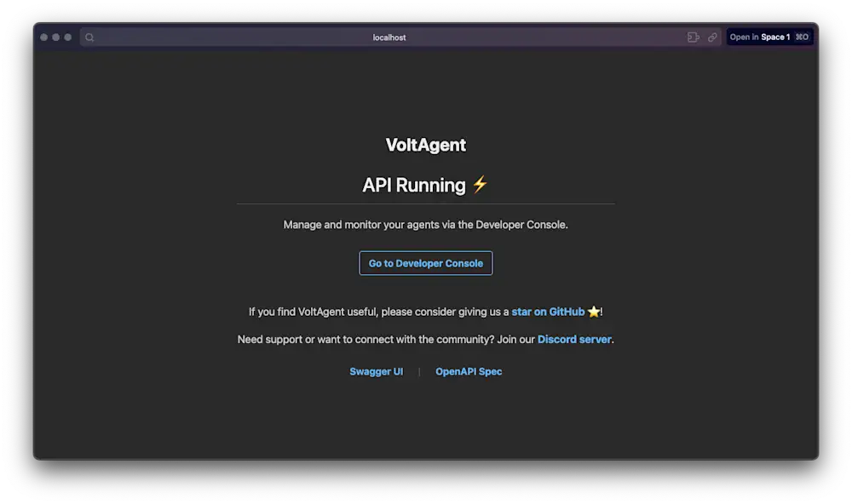Viewport: 852px width, 504px height.
Task: Open the OpenAPI Spec
Action: [x=469, y=371]
